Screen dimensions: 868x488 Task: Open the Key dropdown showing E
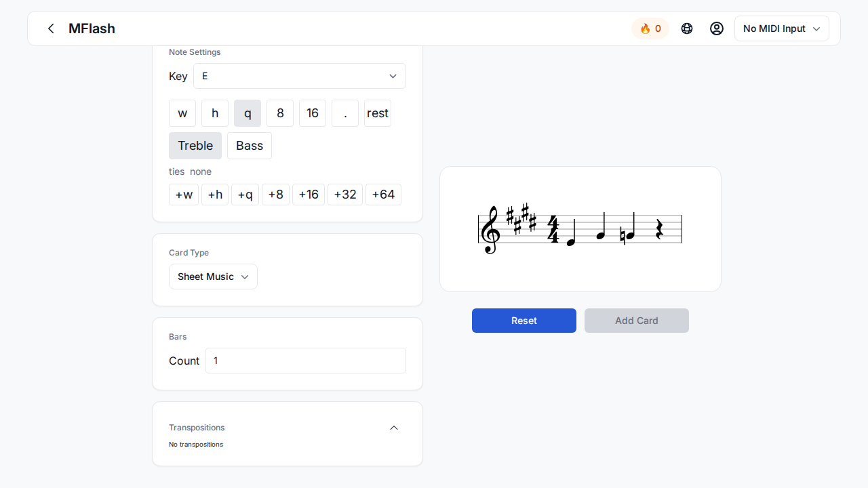coord(300,76)
